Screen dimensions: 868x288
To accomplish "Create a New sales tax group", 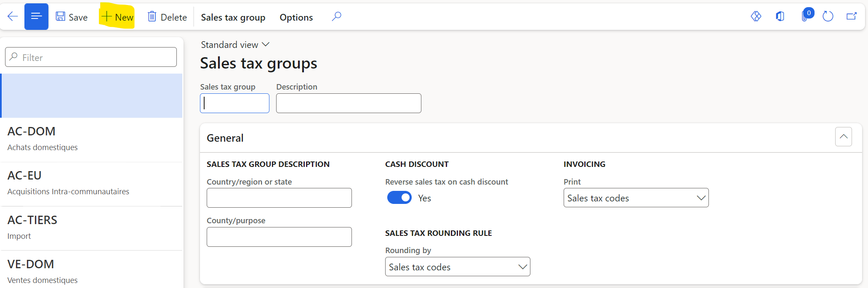I will coord(117,17).
